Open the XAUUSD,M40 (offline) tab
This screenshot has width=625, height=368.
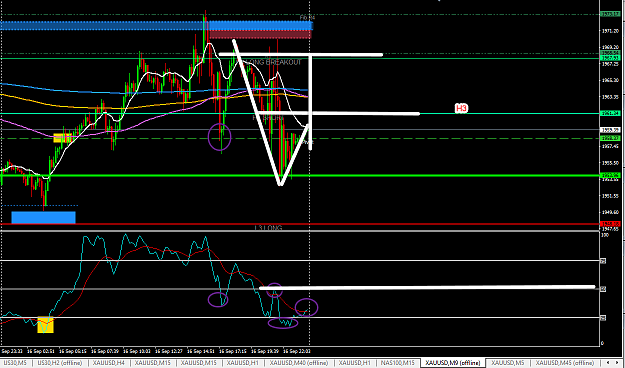[x=299, y=363]
